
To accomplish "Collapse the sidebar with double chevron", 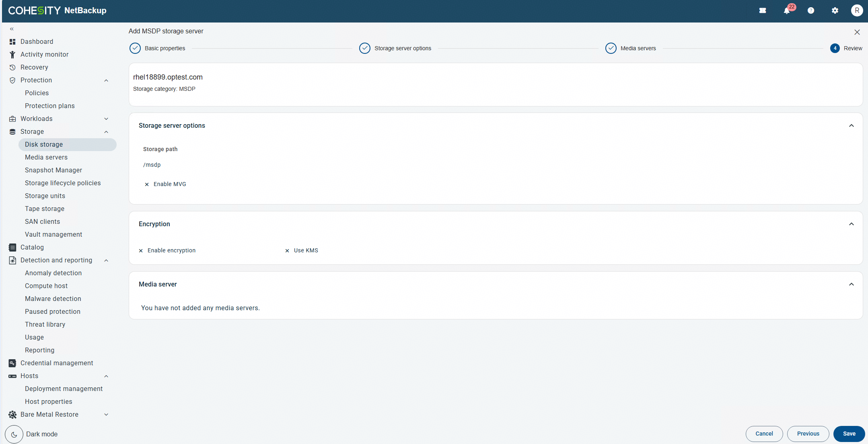I will click(12, 29).
